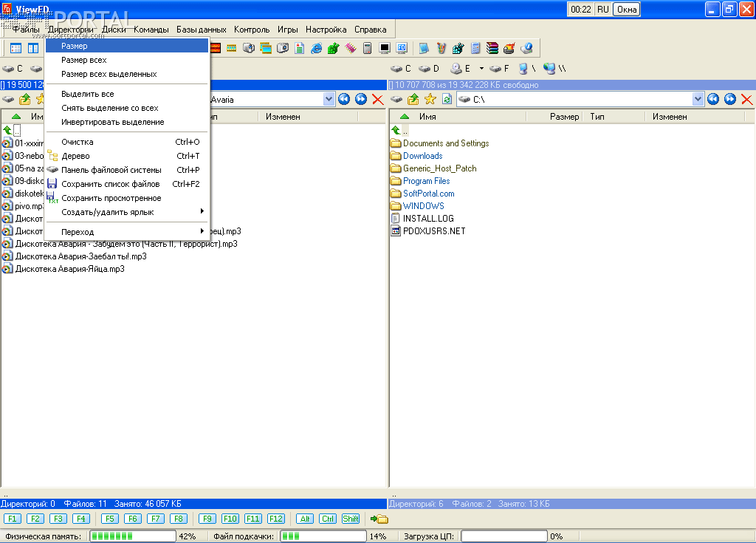
Task: Open the Справка menu
Action: pyautogui.click(x=371, y=30)
